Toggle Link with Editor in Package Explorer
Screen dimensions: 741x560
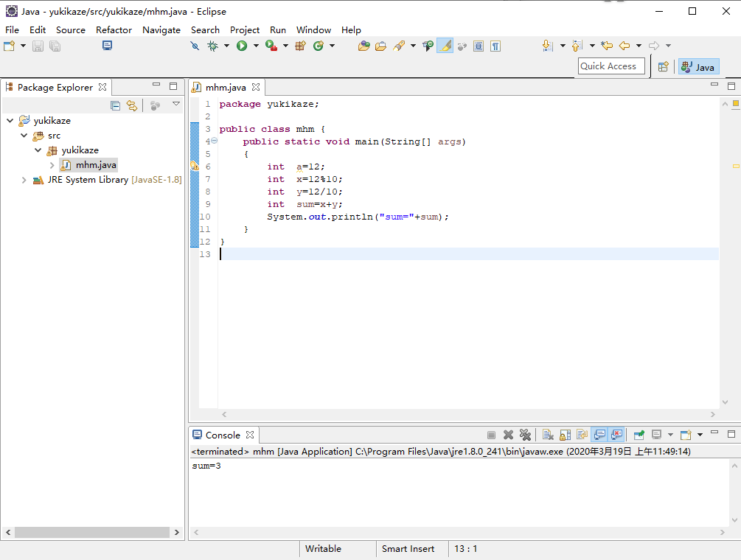point(131,105)
